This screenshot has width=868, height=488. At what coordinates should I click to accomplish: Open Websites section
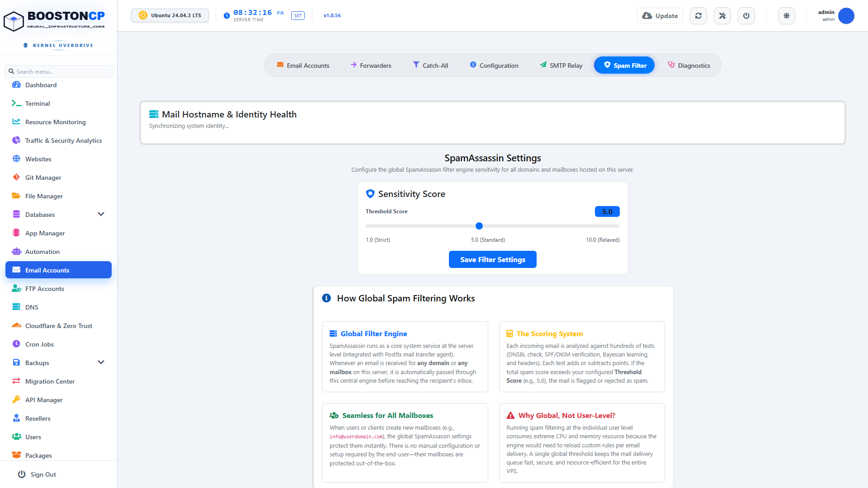click(x=58, y=159)
